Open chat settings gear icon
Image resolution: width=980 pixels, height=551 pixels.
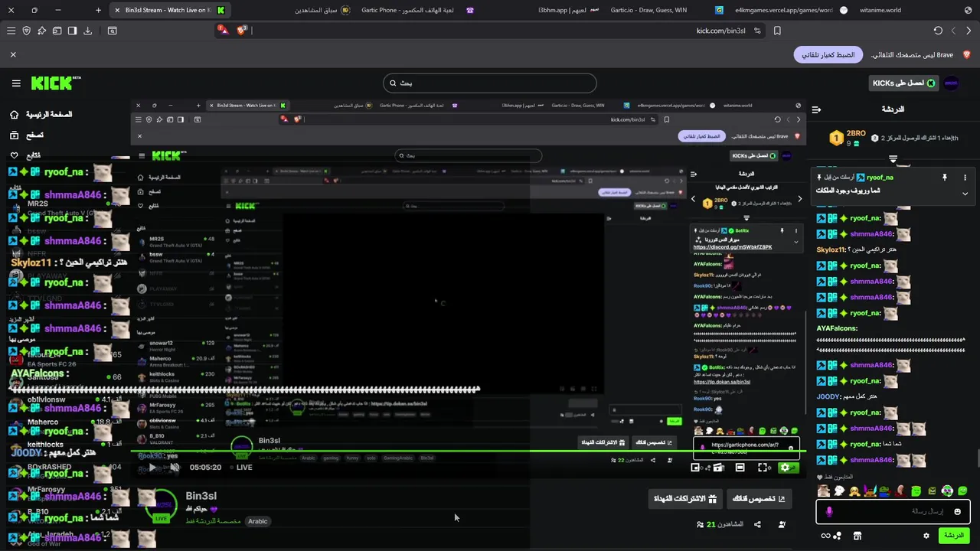926,536
